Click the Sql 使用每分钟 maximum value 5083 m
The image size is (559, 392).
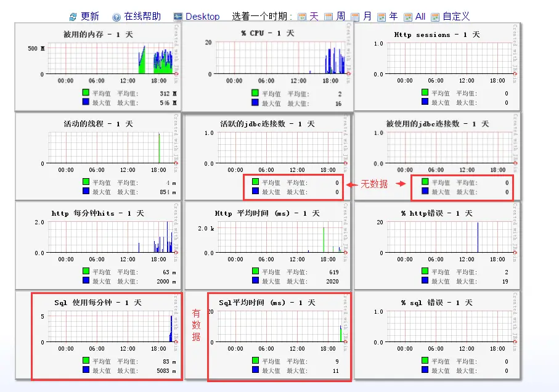(166, 371)
